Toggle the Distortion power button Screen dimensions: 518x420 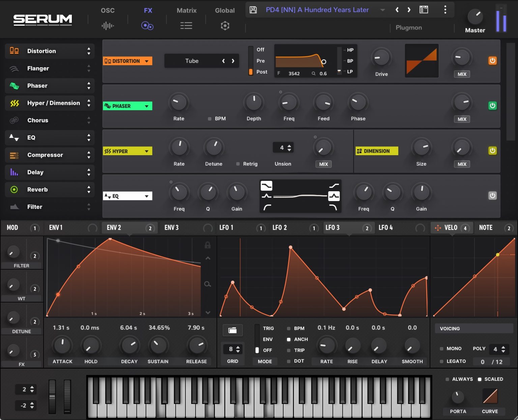(x=492, y=61)
